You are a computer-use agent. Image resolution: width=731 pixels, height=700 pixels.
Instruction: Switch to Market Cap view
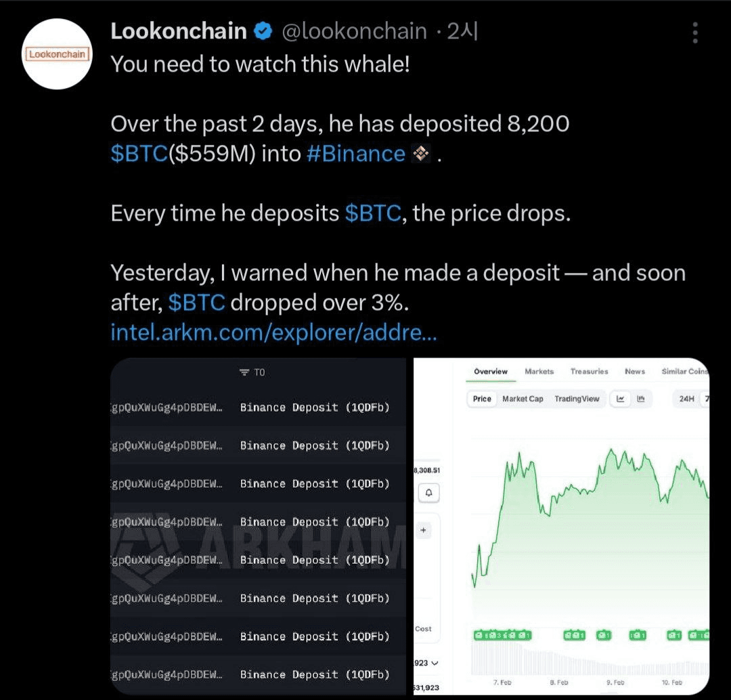point(523,399)
